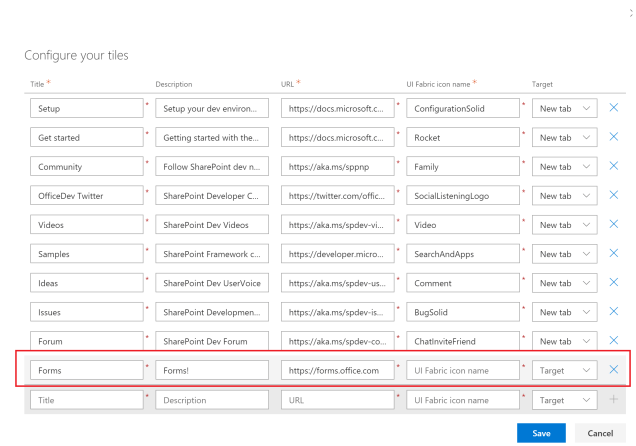Open Target dropdown for Forms row

pyautogui.click(x=564, y=370)
